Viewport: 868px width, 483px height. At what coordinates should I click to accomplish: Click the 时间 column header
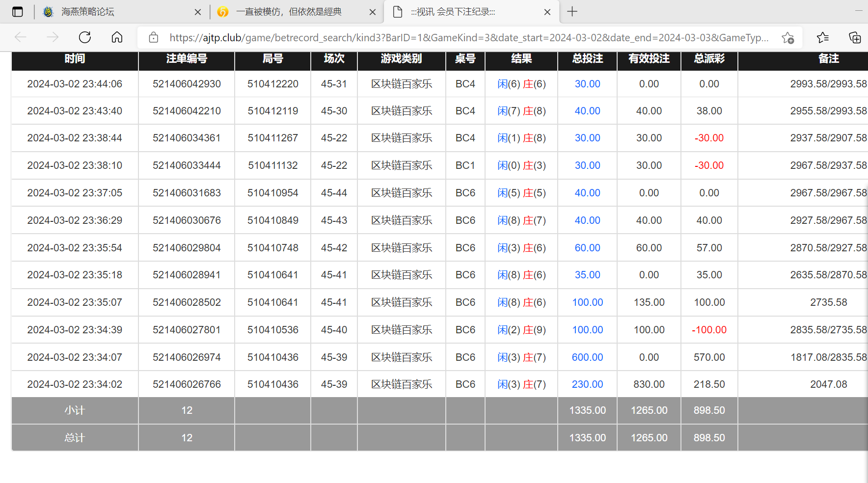tap(75, 58)
